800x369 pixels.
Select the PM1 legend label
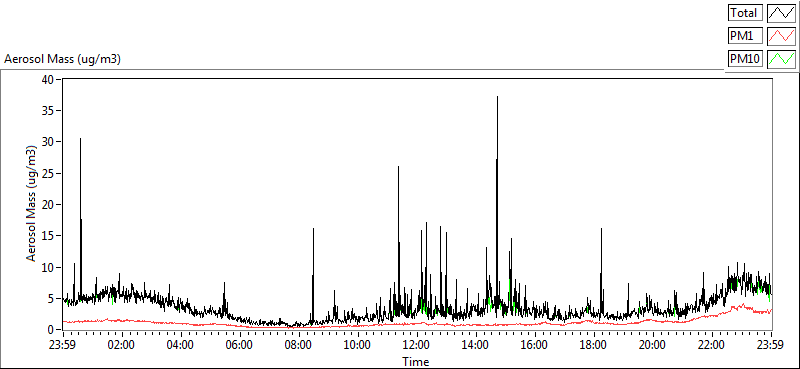(x=745, y=36)
